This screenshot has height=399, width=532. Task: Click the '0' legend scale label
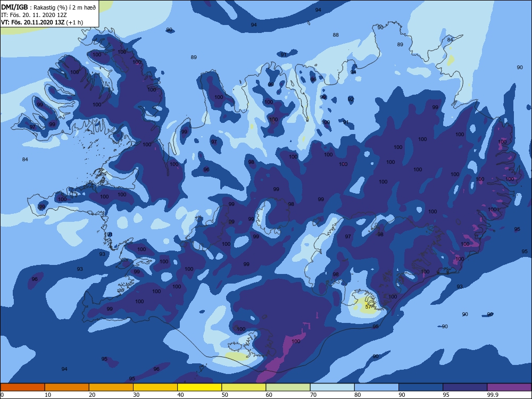click(x=2, y=395)
